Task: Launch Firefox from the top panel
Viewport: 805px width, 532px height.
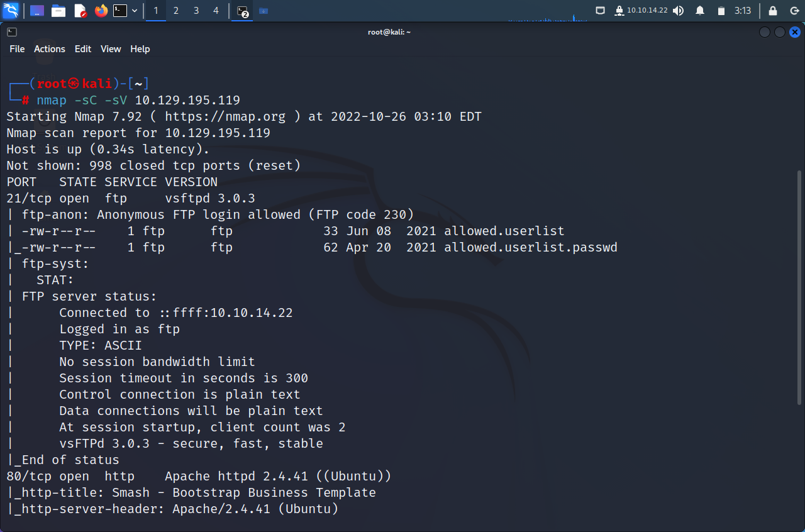Action: (101, 11)
